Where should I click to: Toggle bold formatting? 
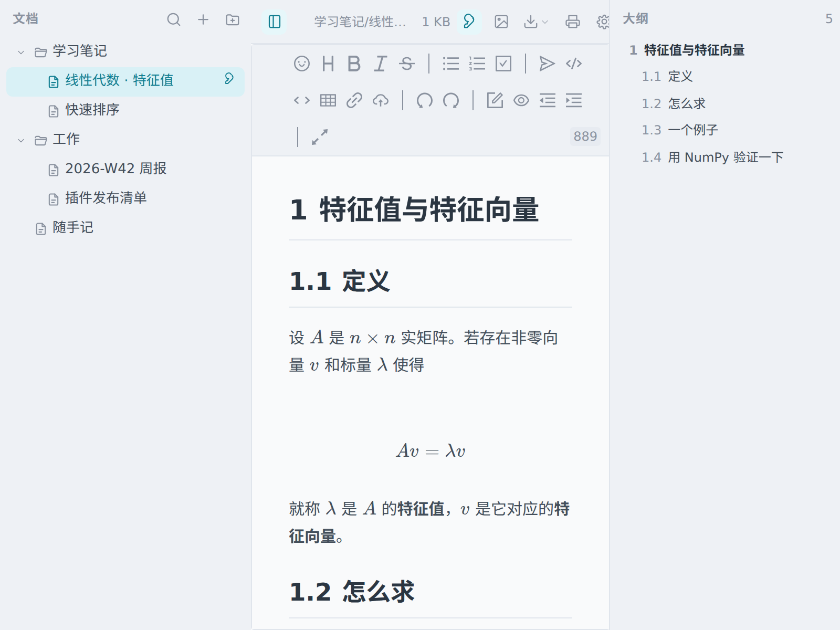pyautogui.click(x=354, y=64)
